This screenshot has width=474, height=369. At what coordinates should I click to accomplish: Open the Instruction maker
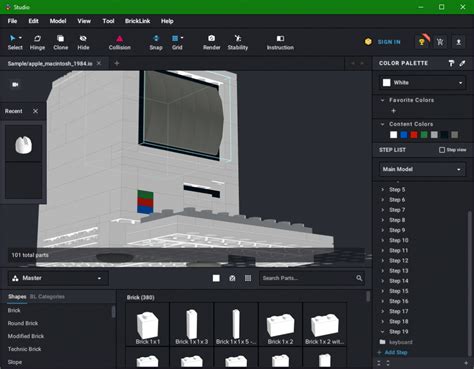[280, 42]
